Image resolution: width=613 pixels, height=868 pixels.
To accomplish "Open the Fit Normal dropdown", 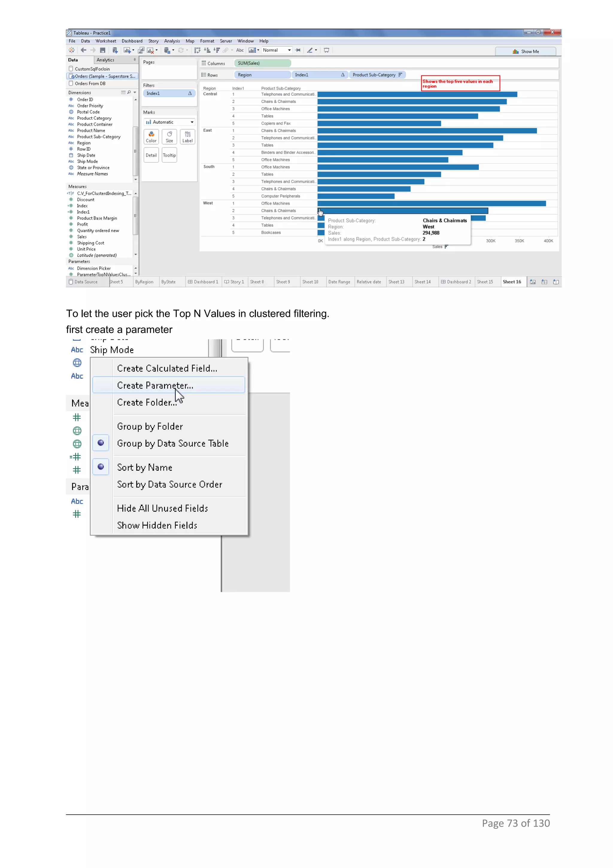I will point(277,50).
